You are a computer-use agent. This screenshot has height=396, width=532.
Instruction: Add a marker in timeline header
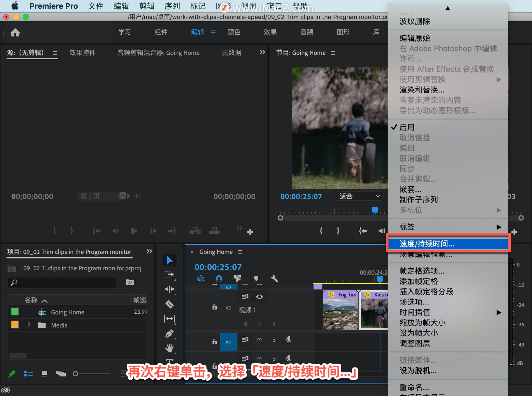click(x=256, y=278)
